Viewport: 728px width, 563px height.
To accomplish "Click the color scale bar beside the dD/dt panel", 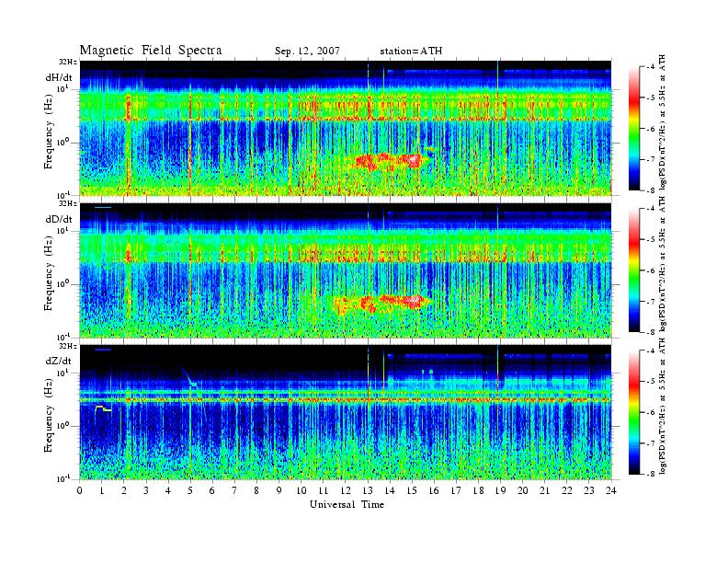I will pyautogui.click(x=634, y=270).
